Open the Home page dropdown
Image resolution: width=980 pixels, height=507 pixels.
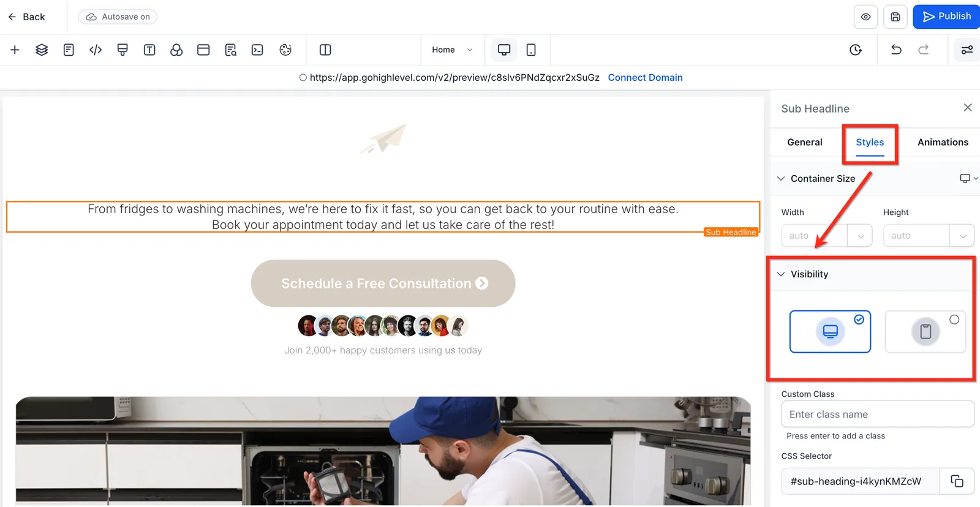(x=452, y=50)
